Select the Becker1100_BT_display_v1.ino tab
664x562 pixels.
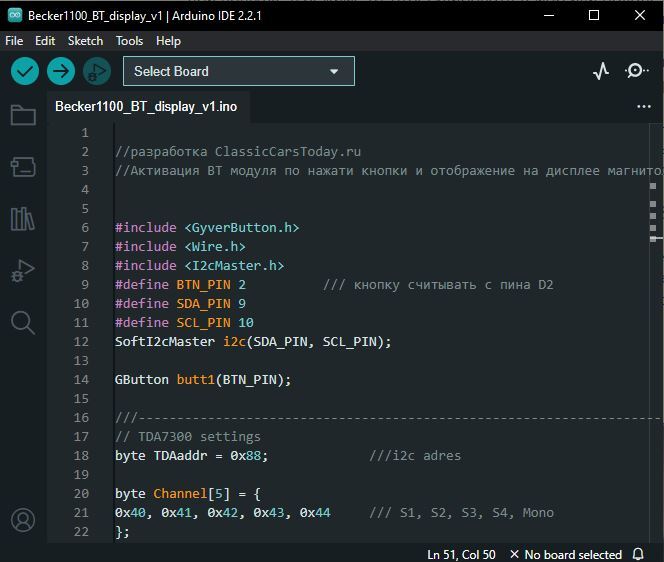tap(146, 107)
